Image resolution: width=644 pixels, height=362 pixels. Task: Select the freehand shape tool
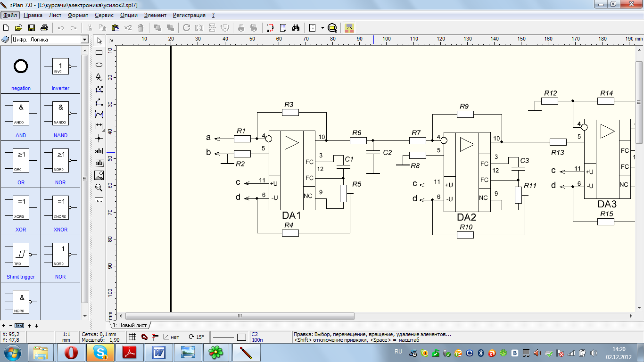[99, 77]
